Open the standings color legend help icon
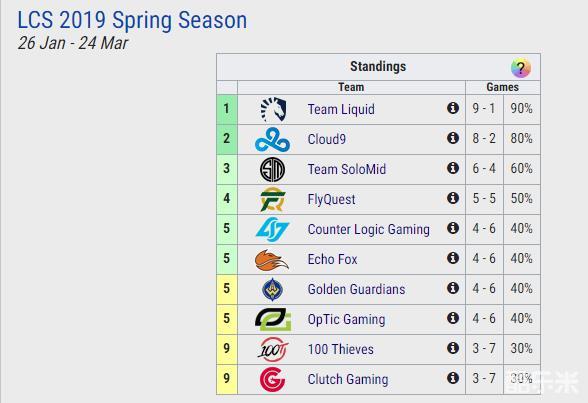 (520, 68)
